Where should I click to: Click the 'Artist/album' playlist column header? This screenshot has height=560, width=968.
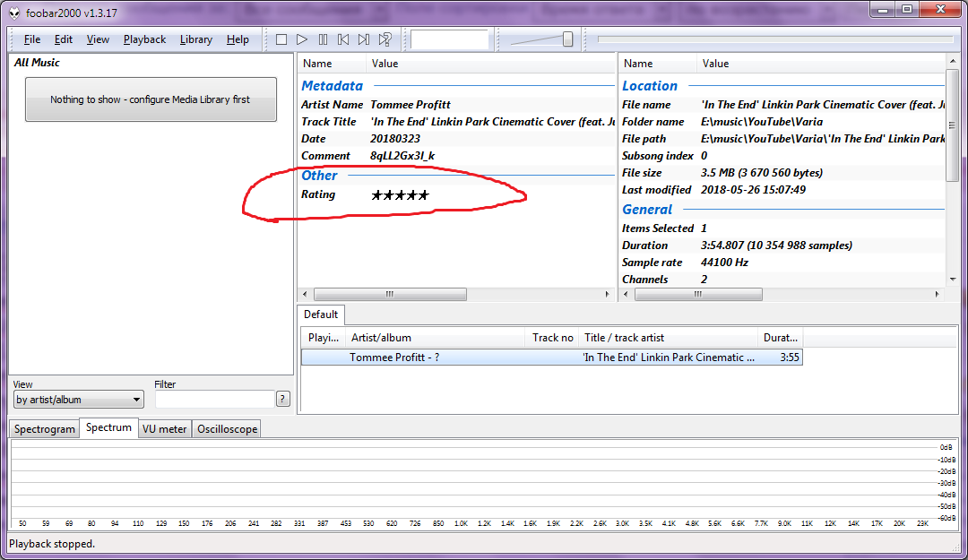pos(436,338)
